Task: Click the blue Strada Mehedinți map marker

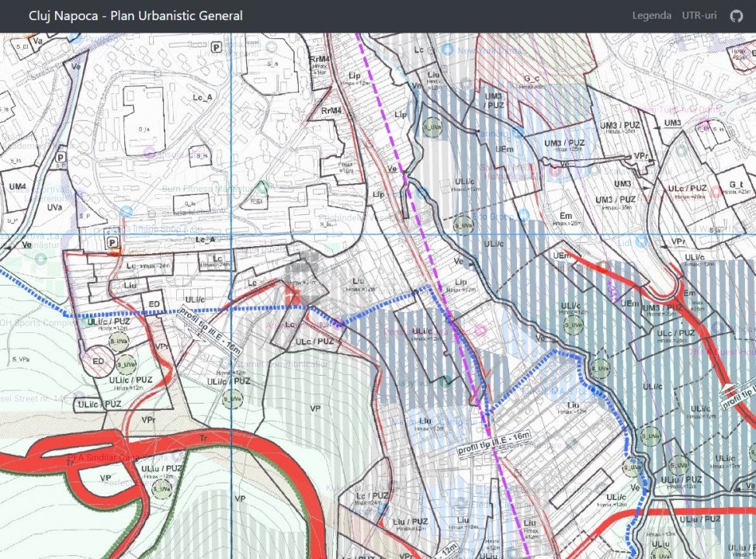Action: (x=127, y=211)
